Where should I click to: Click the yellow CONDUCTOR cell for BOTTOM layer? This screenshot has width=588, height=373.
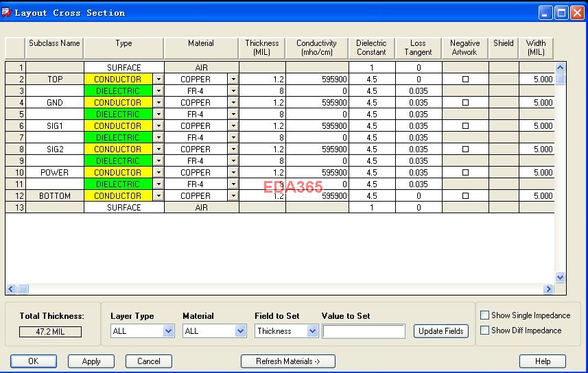click(x=117, y=196)
